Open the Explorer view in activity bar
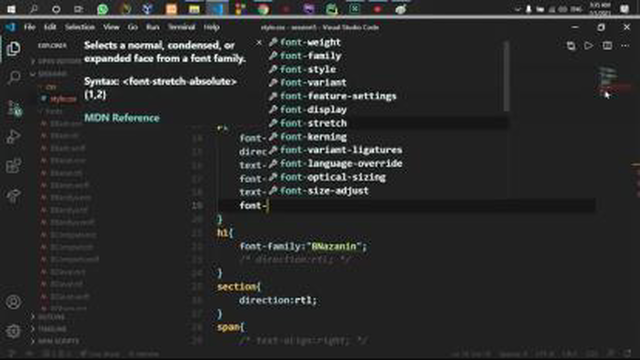The height and width of the screenshot is (360, 640). (13, 49)
